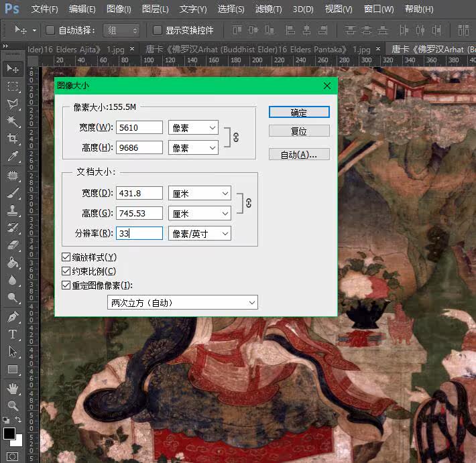This screenshot has width=476, height=463.
Task: Click Auto-Align Layers icon in options bar
Action: tap(463, 30)
